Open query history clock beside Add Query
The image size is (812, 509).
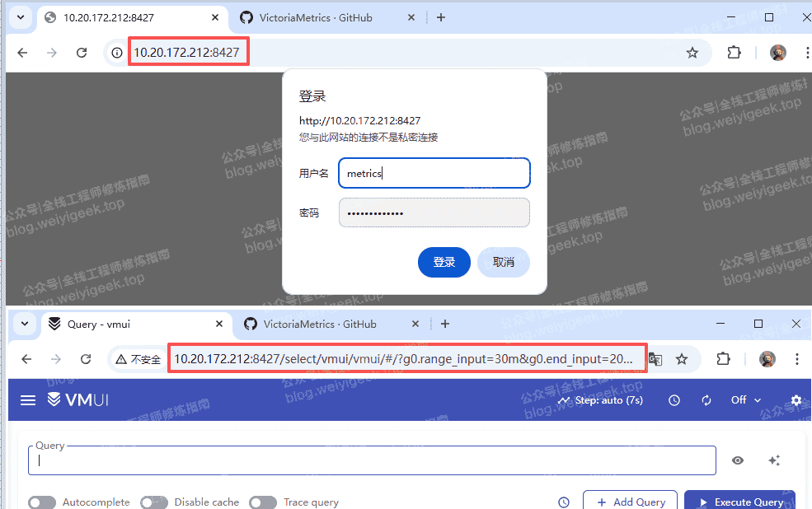coord(564,502)
